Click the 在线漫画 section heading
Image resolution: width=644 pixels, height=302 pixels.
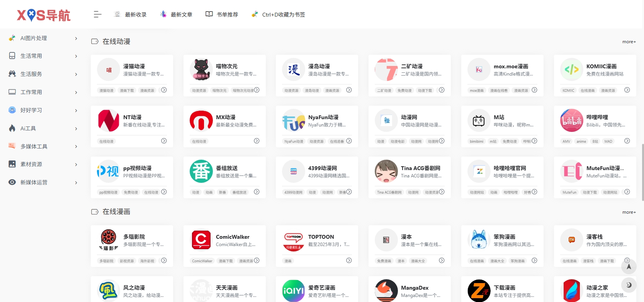point(116,212)
